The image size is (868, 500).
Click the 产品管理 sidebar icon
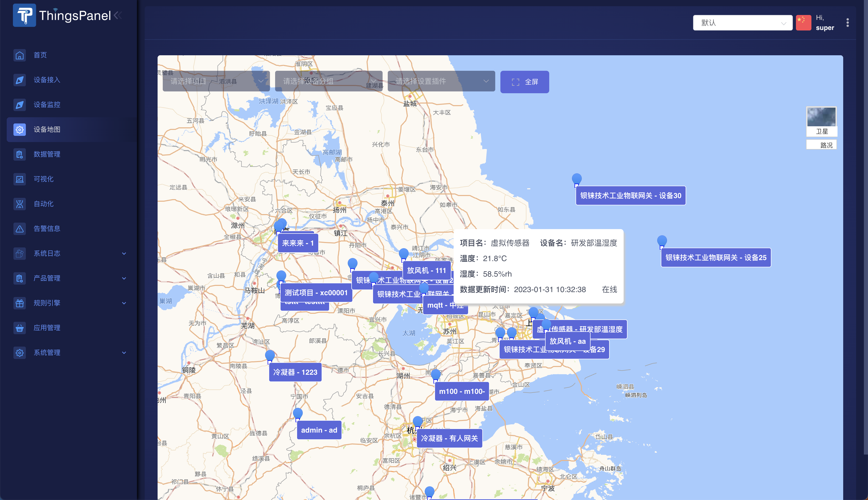[x=20, y=278]
